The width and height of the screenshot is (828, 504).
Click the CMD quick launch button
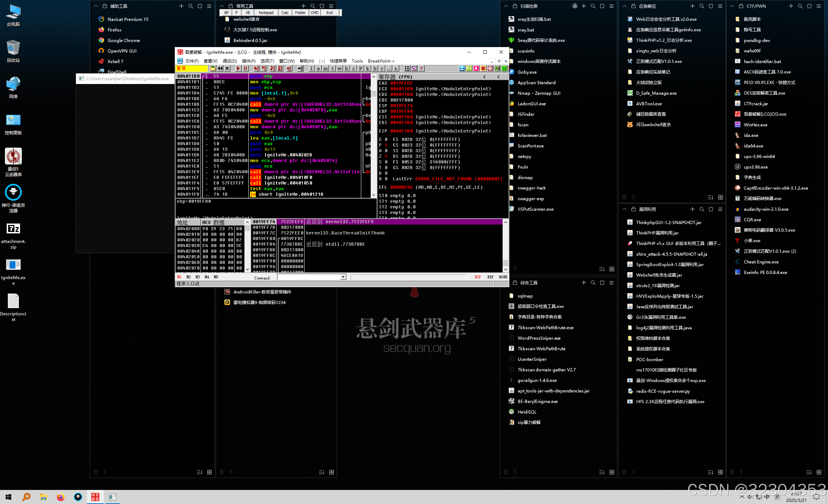pyautogui.click(x=314, y=13)
